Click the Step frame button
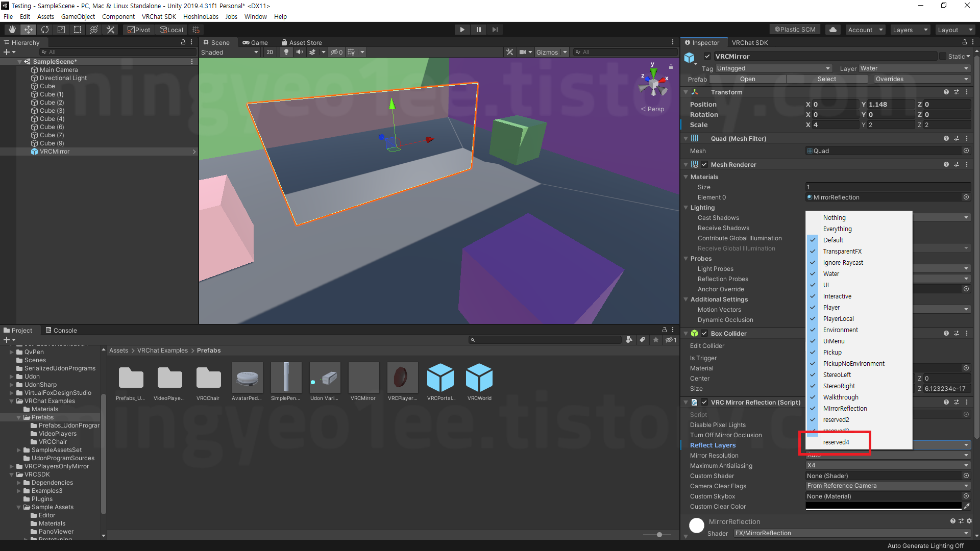This screenshot has width=980, height=551. [495, 30]
